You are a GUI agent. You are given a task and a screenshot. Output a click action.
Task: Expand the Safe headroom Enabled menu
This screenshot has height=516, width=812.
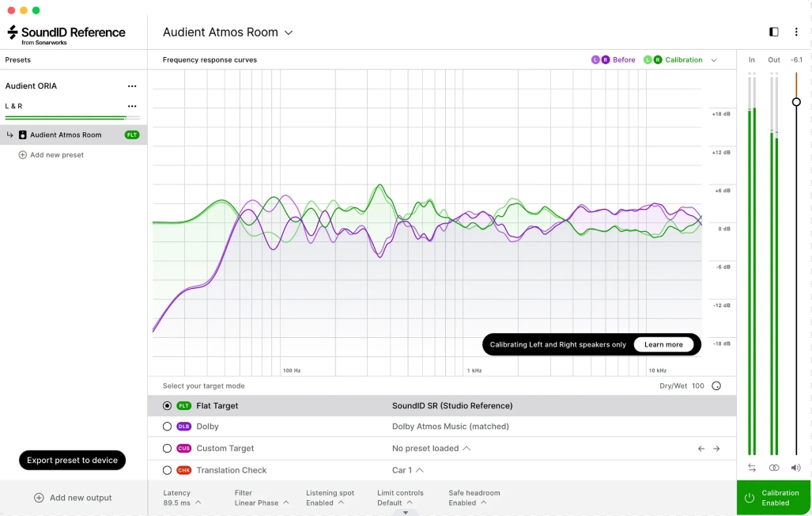(474, 498)
